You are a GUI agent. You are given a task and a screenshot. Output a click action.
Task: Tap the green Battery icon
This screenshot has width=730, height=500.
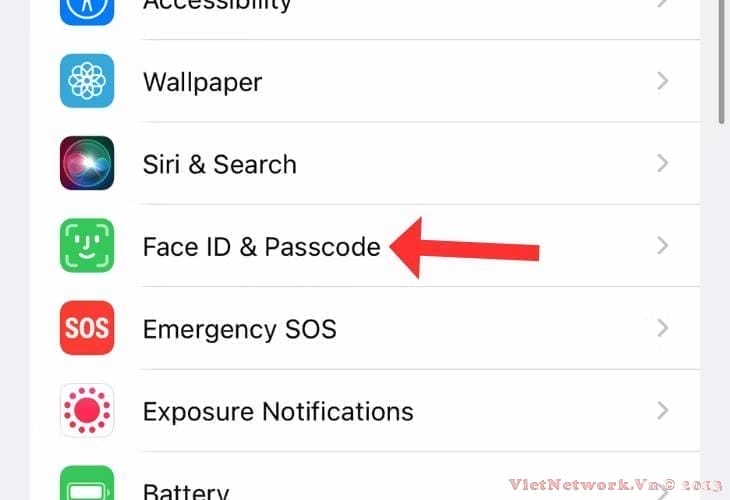(87, 485)
